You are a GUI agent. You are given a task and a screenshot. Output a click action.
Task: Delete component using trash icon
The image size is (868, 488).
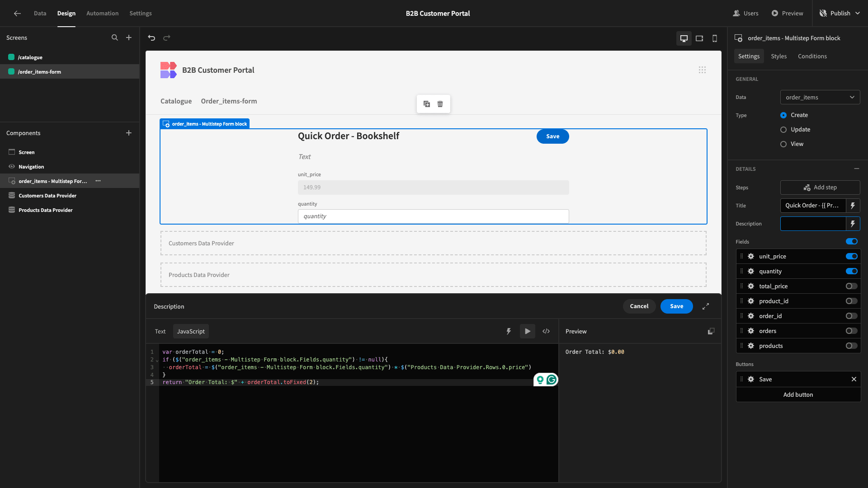[x=440, y=104]
